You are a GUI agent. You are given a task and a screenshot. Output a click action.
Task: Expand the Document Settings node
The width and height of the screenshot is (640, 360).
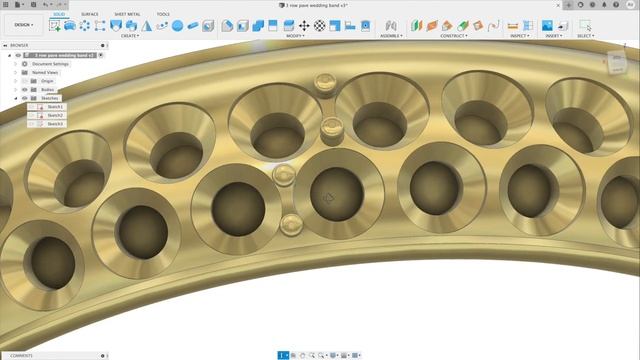coord(16,64)
